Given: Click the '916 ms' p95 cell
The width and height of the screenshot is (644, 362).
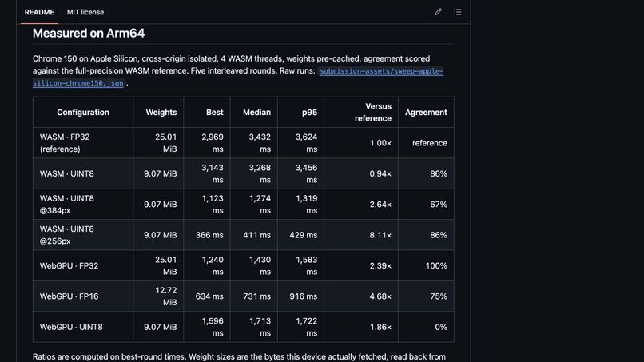Looking at the screenshot, I should tap(300, 296).
